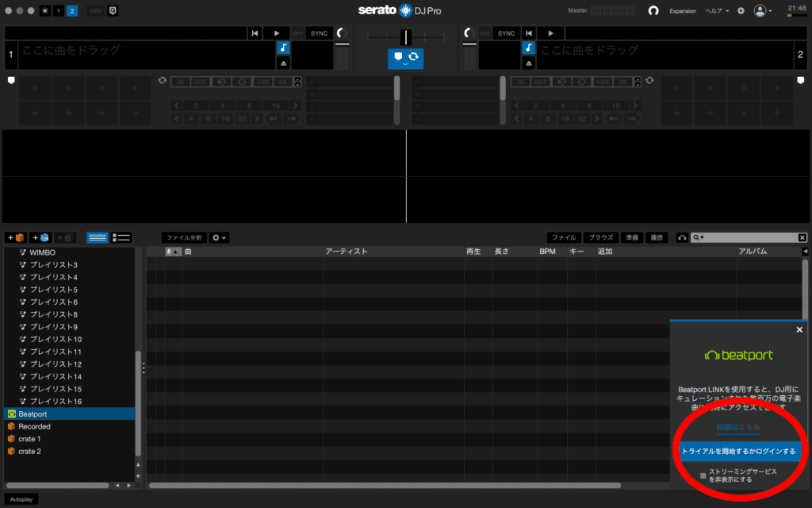The width and height of the screenshot is (812, 508).
Task: Select プレイリスト10 in the sidebar
Action: [x=56, y=340]
